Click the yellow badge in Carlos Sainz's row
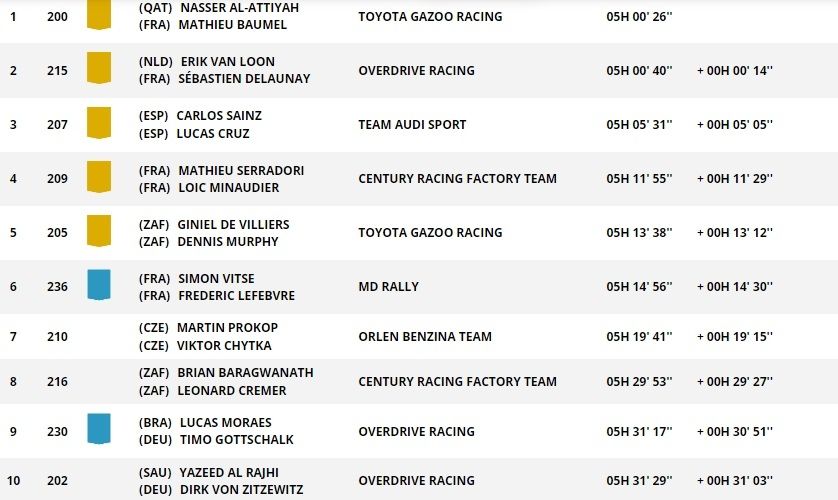 [98, 123]
